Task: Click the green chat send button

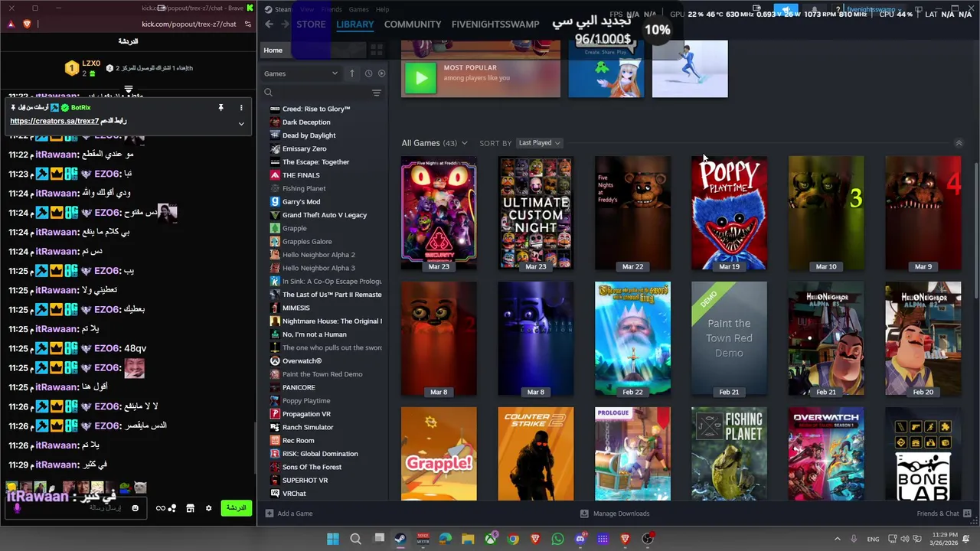Action: click(x=236, y=508)
